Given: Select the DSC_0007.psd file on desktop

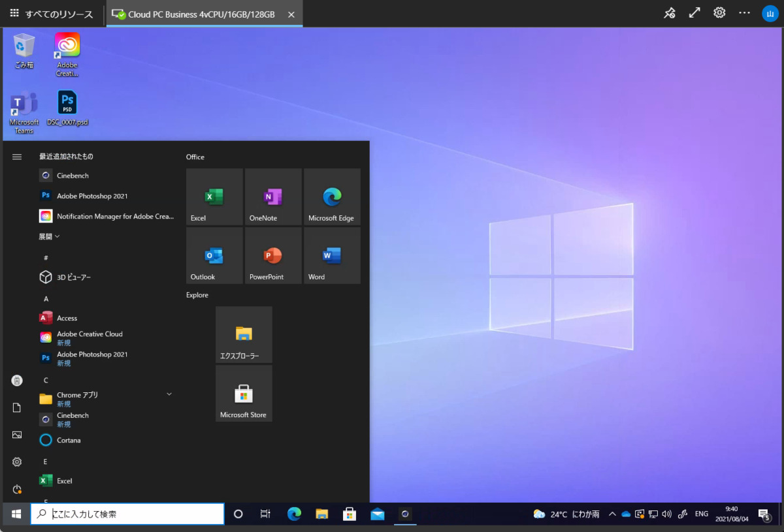Looking at the screenshot, I should (67, 108).
